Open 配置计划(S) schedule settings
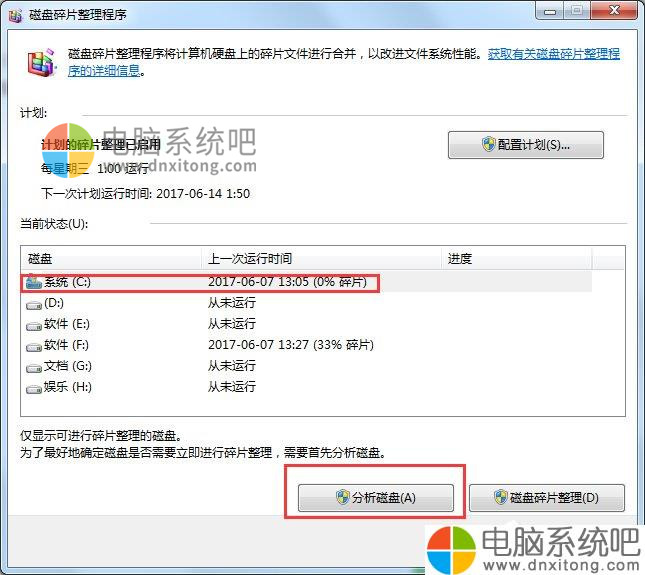The image size is (645, 575). coord(525,145)
